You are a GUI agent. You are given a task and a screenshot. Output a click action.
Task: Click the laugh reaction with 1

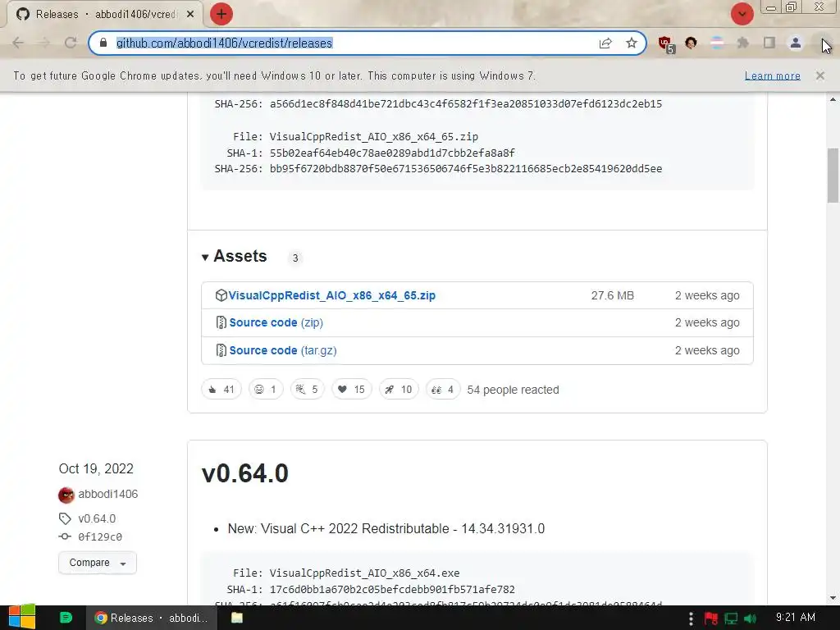click(266, 390)
